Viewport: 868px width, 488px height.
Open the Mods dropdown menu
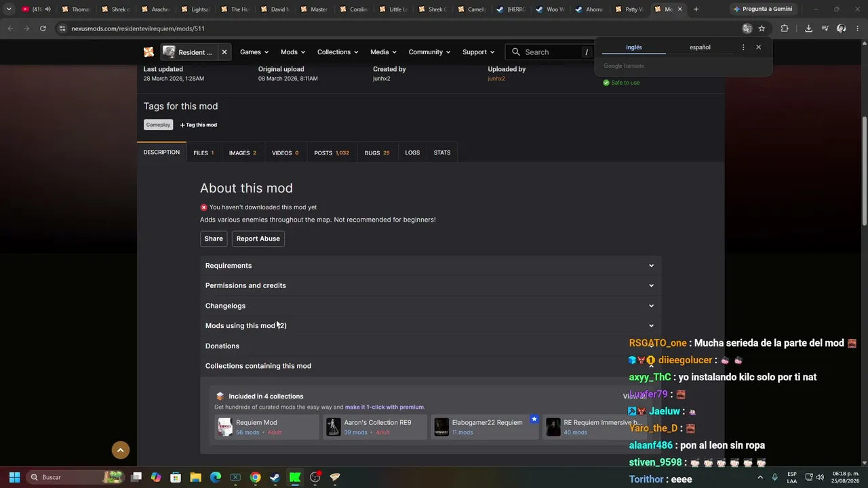293,52
